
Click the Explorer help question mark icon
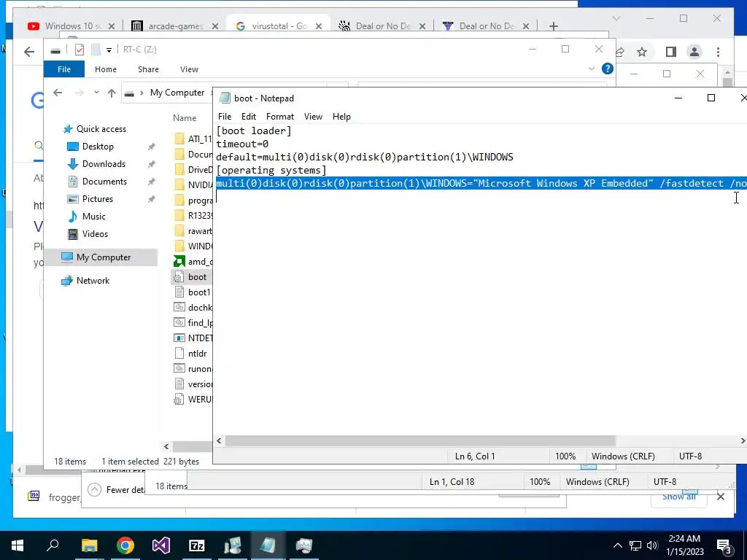pyautogui.click(x=607, y=69)
